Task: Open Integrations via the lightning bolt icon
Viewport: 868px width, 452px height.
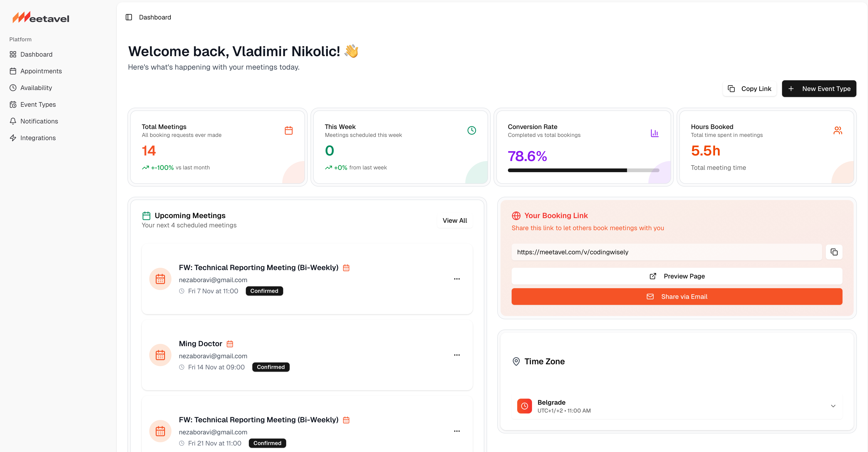Action: click(13, 138)
